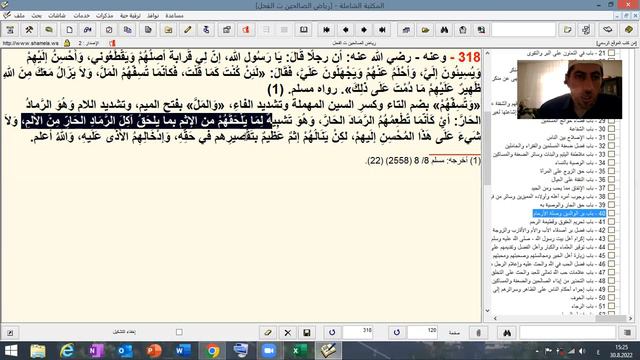Image resolution: width=640 pixels, height=360 pixels.
Task: Click the eraser icon in bottom bar
Action: click(268, 333)
